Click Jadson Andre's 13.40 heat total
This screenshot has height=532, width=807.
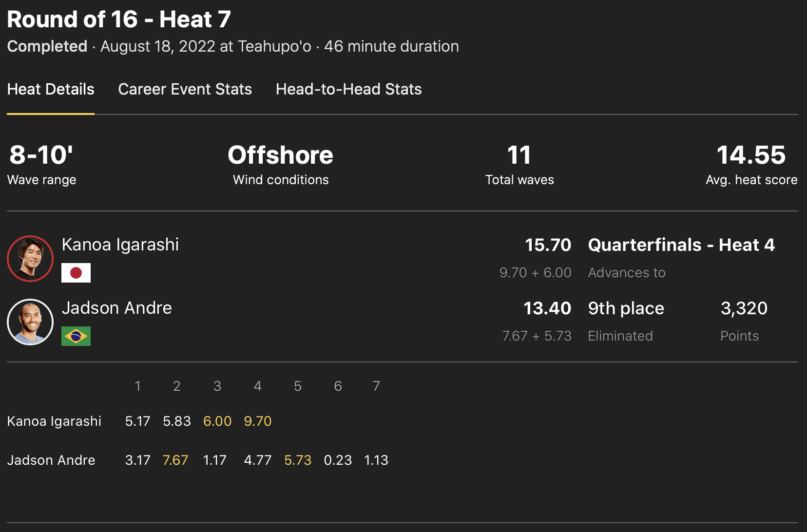(x=547, y=308)
